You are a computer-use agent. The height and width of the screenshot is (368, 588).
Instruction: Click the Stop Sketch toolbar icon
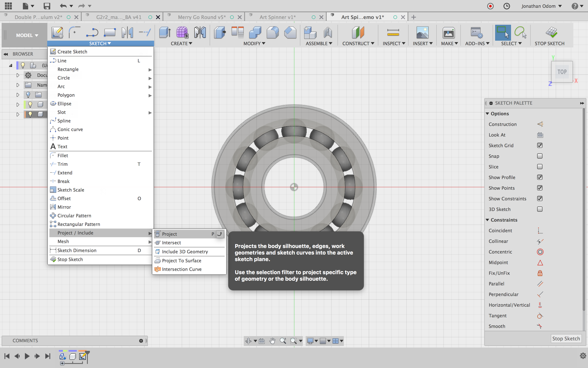coord(551,33)
